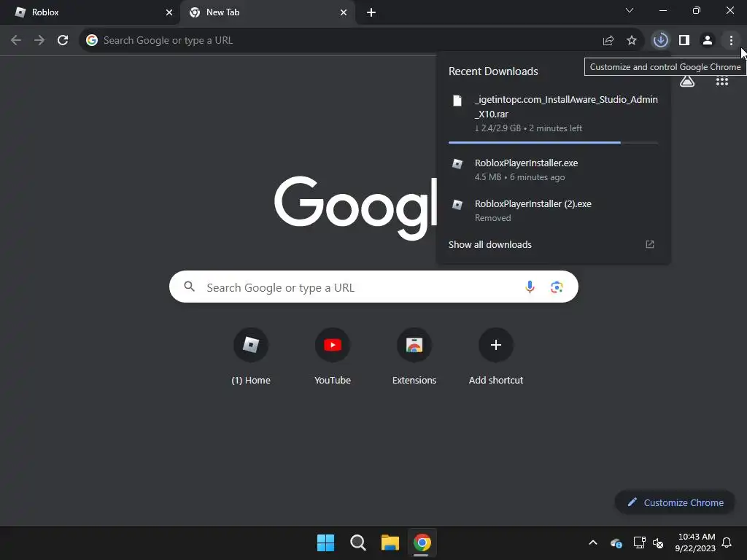Screen dimensions: 747x560
Task: Go back using the browser back arrow
Action: coord(16,41)
